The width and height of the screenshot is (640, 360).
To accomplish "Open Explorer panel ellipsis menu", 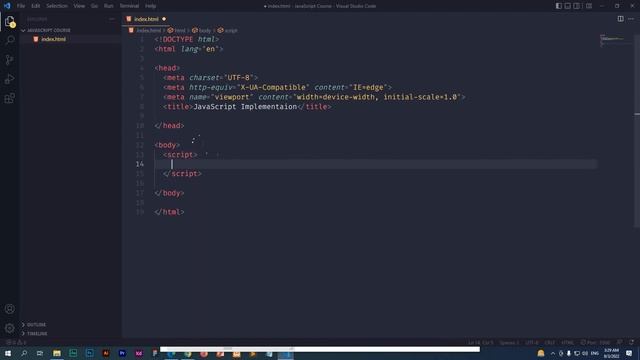I will (x=112, y=19).
